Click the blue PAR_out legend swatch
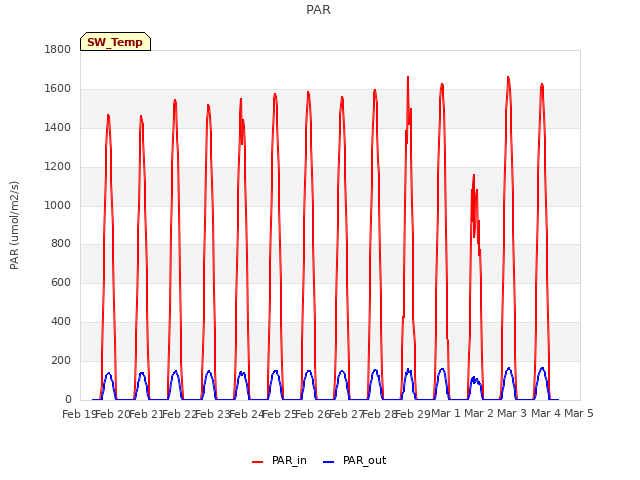This screenshot has width=640, height=480. (x=329, y=462)
